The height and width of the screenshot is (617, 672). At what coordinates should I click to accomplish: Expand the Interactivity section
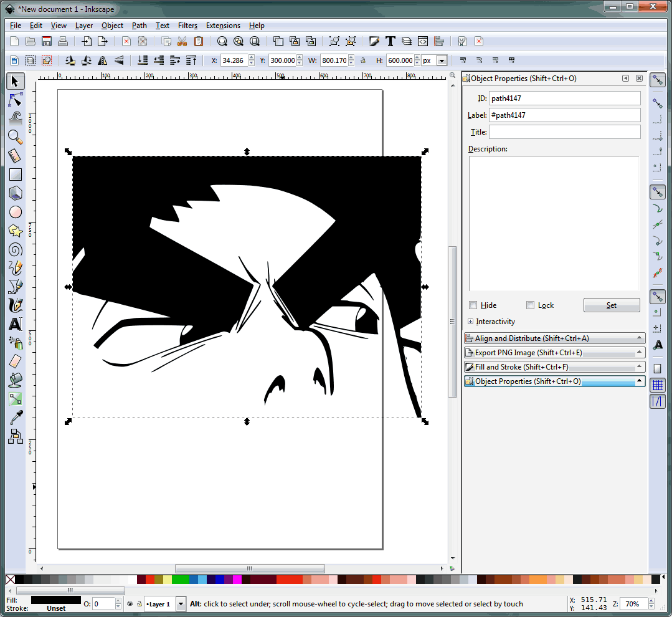[x=471, y=322]
